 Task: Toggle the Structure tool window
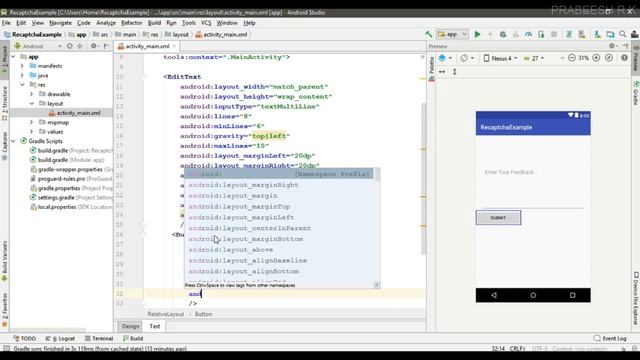click(4, 103)
